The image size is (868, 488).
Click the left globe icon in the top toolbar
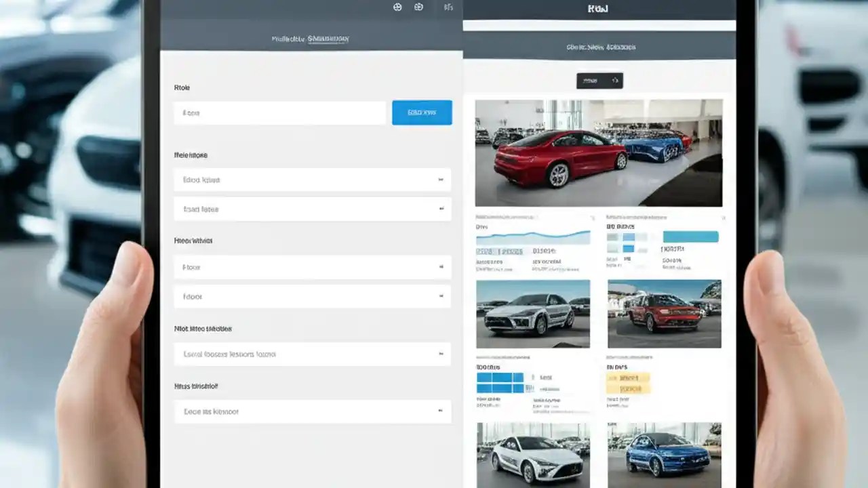coord(399,7)
